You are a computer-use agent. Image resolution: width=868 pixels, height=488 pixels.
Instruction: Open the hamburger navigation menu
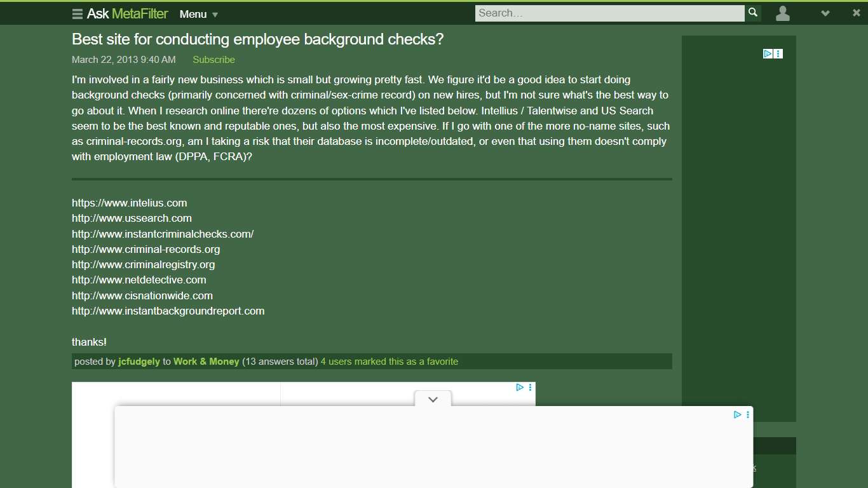point(76,13)
